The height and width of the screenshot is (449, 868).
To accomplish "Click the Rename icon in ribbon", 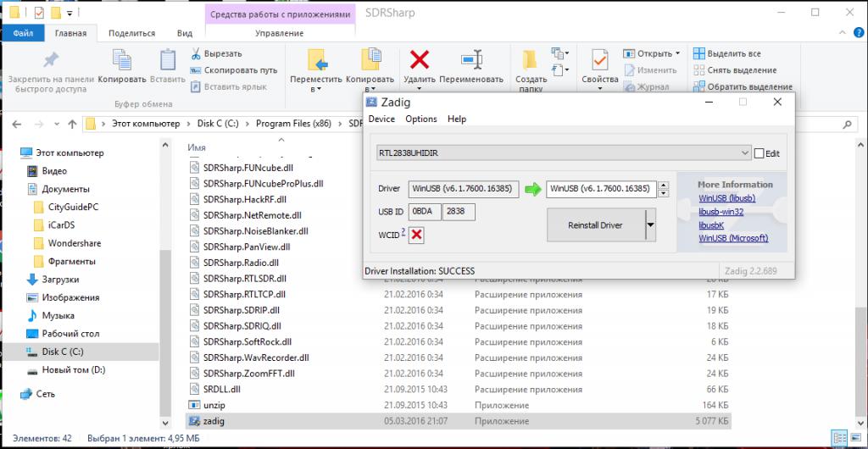I will [471, 61].
